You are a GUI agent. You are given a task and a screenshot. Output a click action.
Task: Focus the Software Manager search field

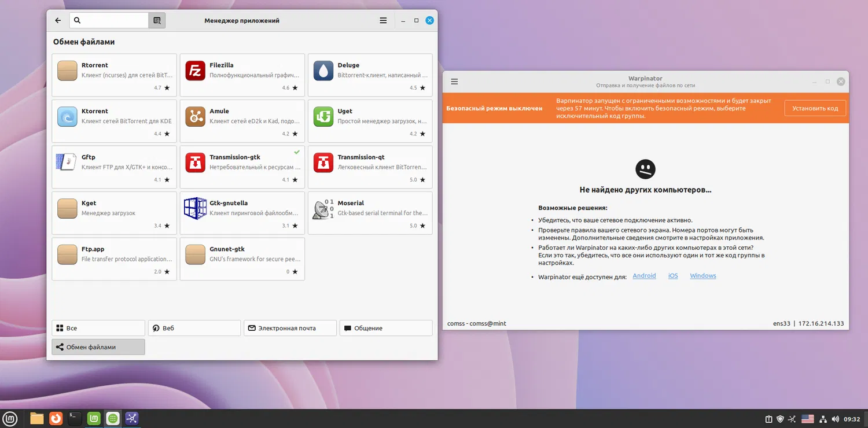(109, 20)
